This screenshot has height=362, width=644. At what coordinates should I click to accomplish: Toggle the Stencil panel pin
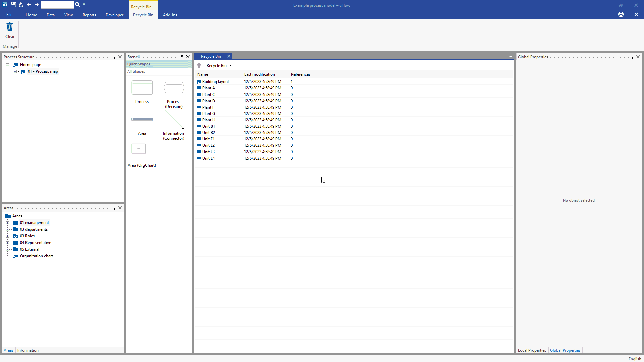(182, 57)
